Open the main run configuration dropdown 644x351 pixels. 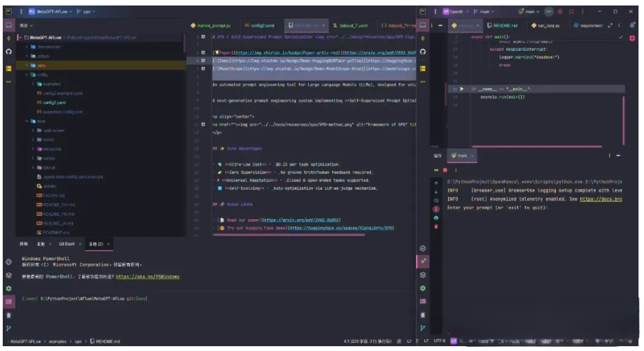coord(529,12)
